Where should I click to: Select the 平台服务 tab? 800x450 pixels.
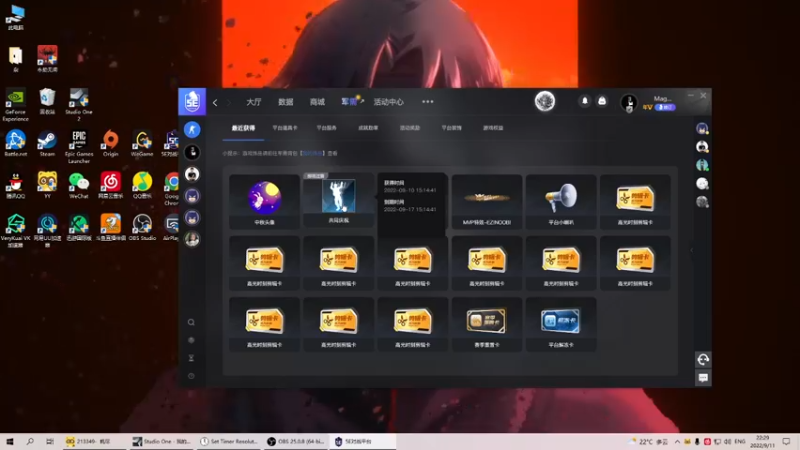click(327, 128)
